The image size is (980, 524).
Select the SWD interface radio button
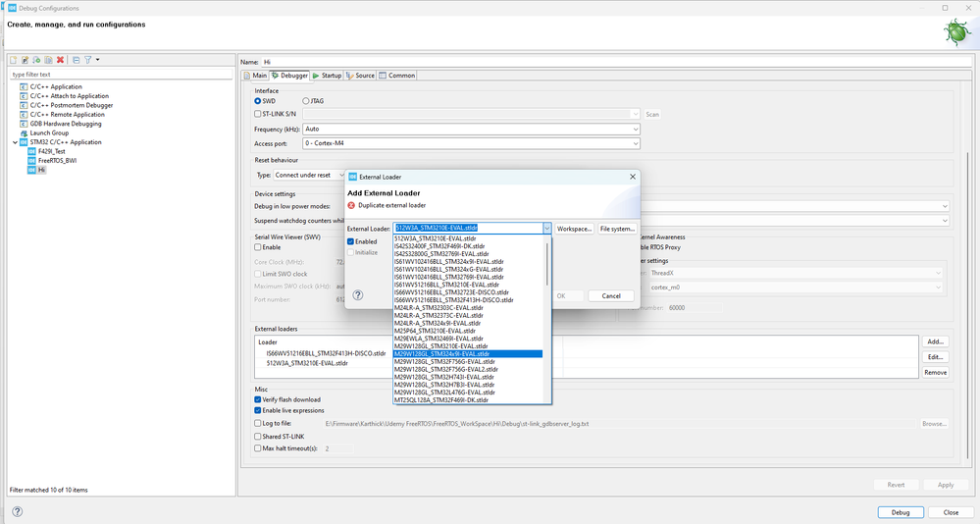257,101
